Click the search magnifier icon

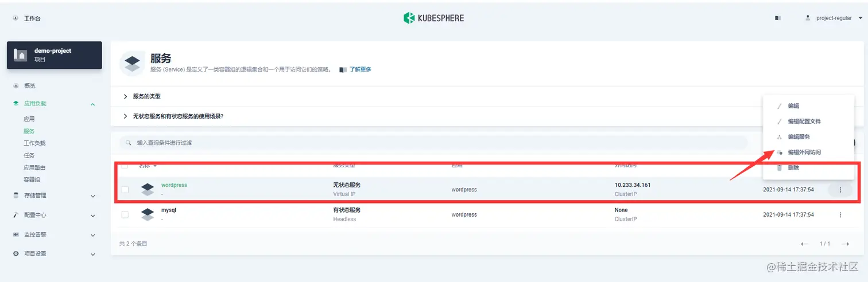tap(129, 143)
